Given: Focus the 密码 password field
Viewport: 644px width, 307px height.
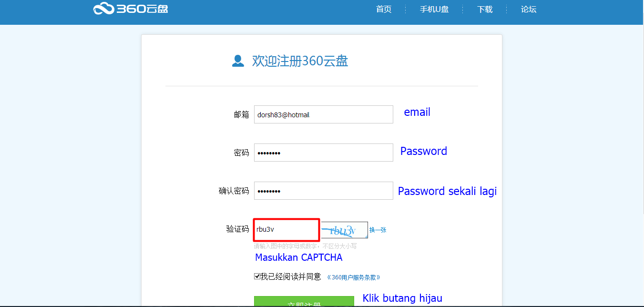Looking at the screenshot, I should (324, 153).
